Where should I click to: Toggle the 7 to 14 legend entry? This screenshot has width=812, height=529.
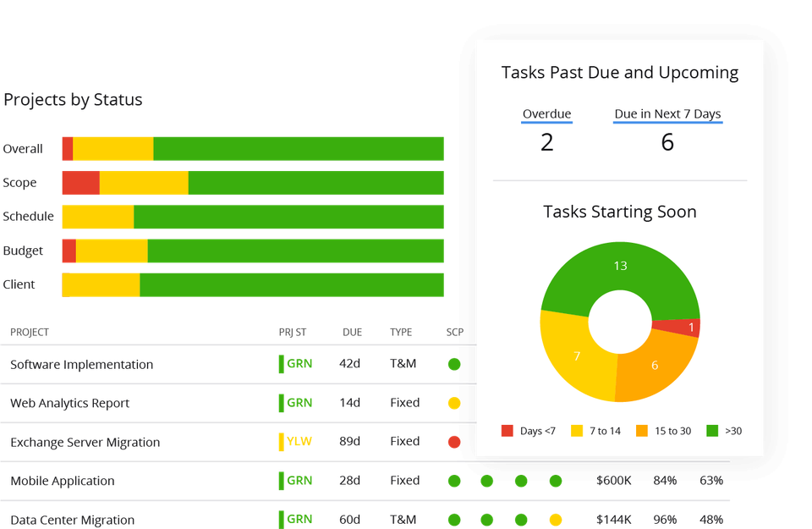596,431
